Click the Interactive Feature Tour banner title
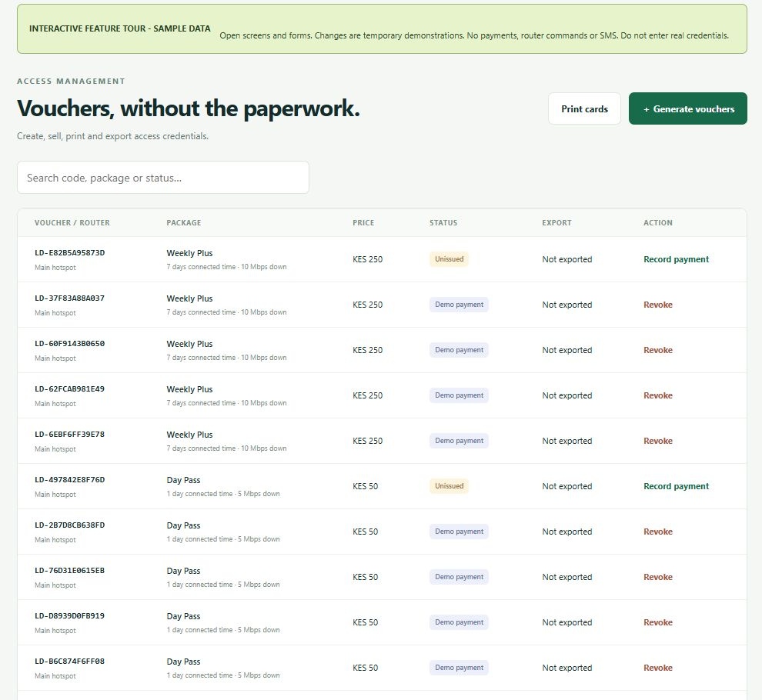 pos(119,28)
